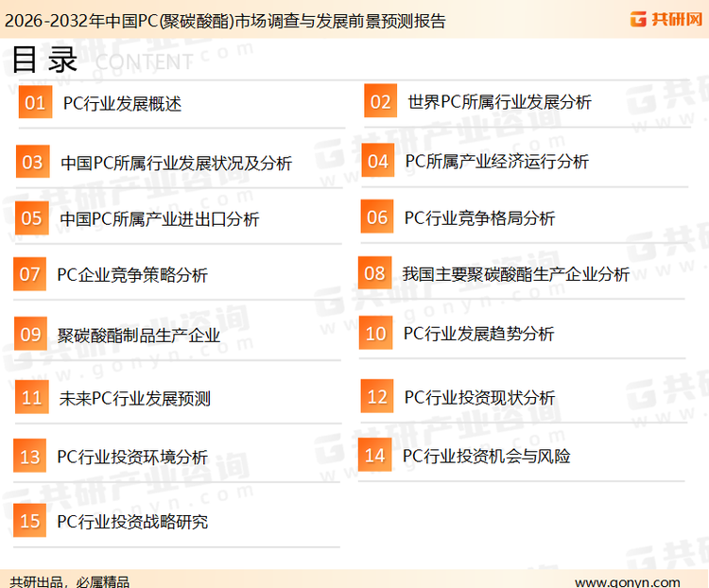Screen dimensions: 709x588
Task: Open chapter PC行业投资战略研究
Action: tap(132, 522)
